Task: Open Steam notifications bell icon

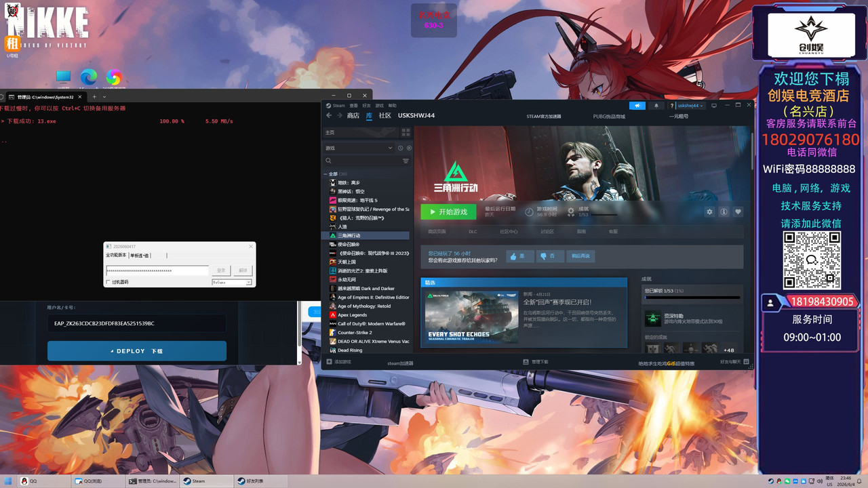Action: [x=656, y=106]
